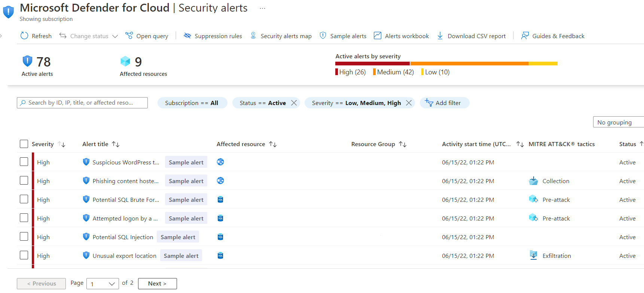The image size is (644, 293).
Task: Click the Sample alerts shield icon
Action: pos(323,36)
